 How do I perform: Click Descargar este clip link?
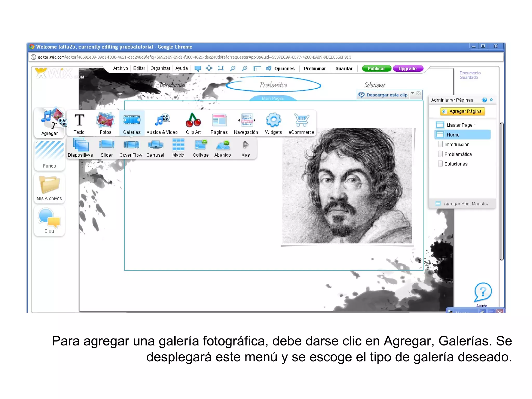click(387, 95)
